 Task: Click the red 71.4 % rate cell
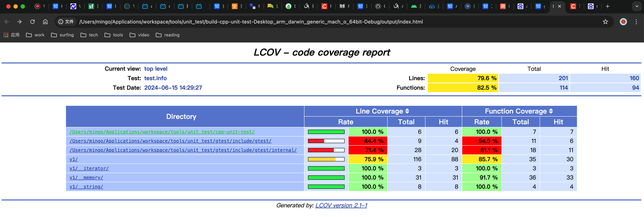coord(368,150)
